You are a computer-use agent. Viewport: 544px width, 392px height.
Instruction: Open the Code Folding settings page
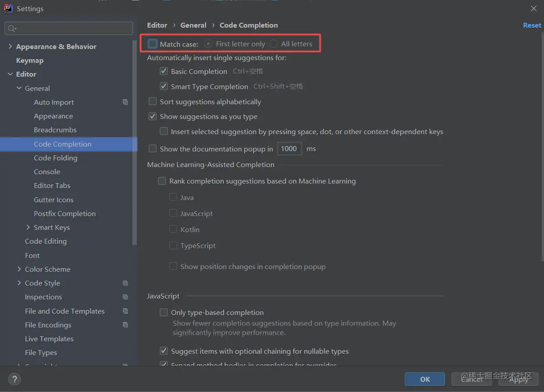pyautogui.click(x=55, y=158)
